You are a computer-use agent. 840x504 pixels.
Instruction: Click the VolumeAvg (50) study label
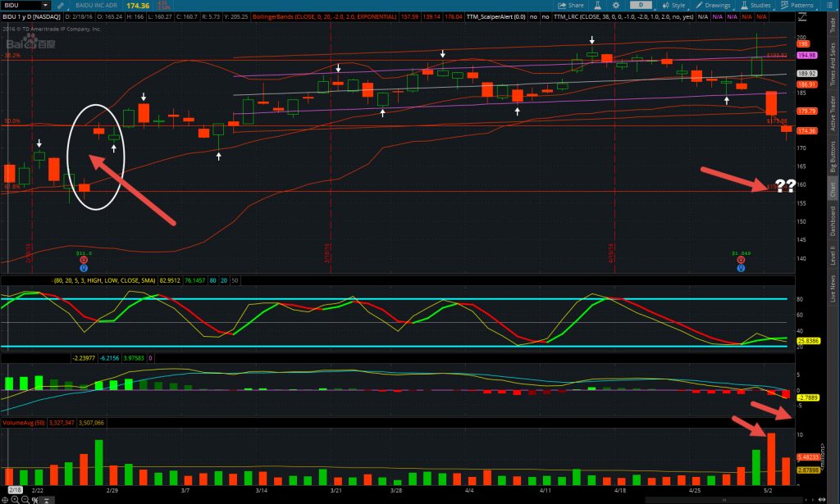pyautogui.click(x=24, y=423)
